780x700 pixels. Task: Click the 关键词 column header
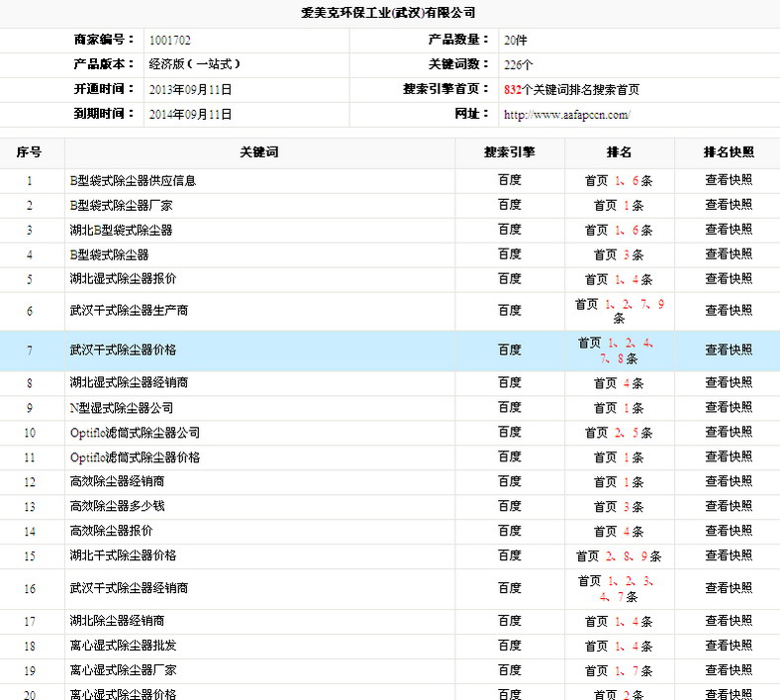click(x=259, y=152)
